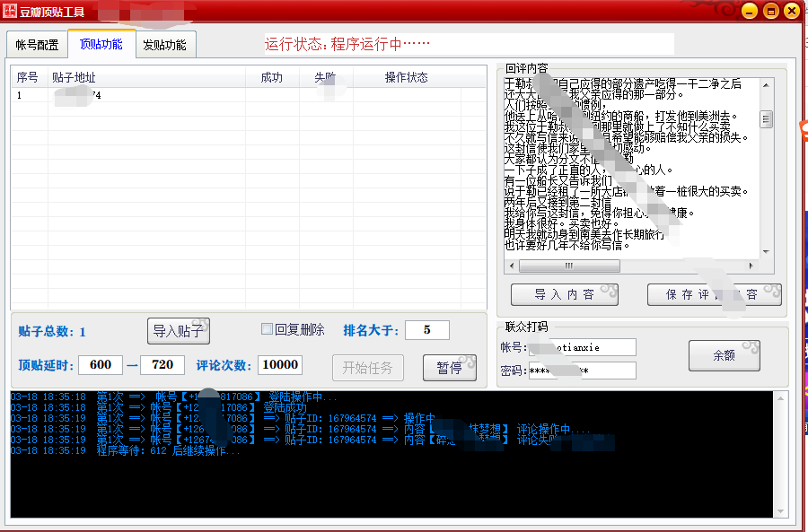
Task: Click the 导入内容 button
Action: click(x=564, y=294)
